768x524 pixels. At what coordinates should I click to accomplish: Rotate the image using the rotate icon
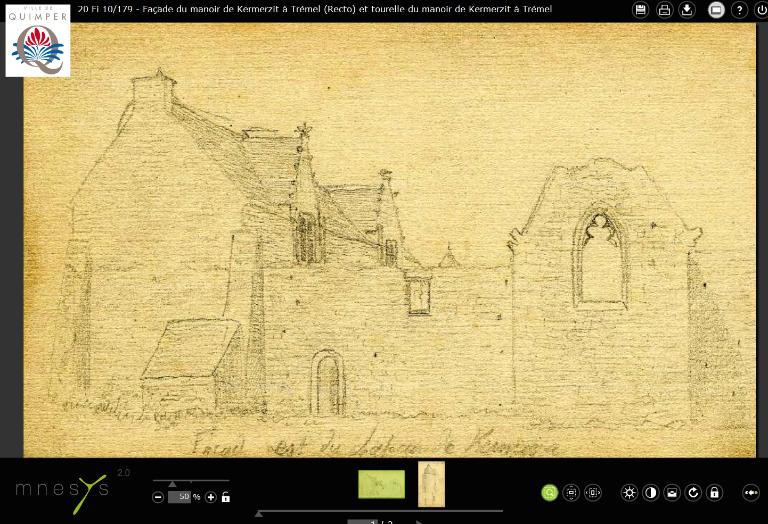tap(693, 493)
